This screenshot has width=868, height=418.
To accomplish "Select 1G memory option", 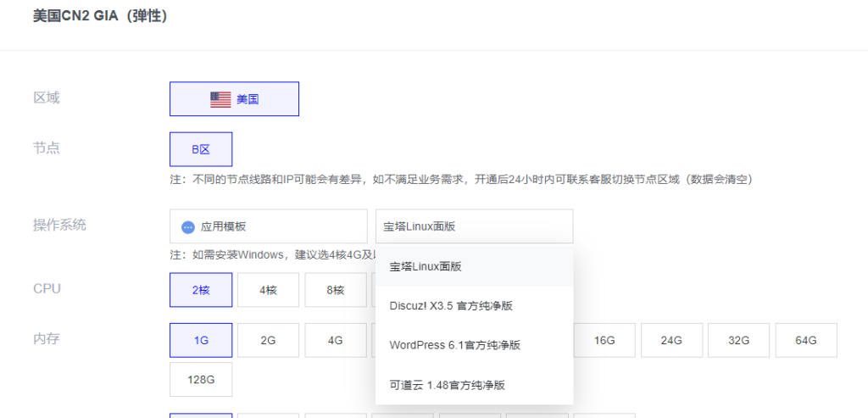I will coord(201,340).
